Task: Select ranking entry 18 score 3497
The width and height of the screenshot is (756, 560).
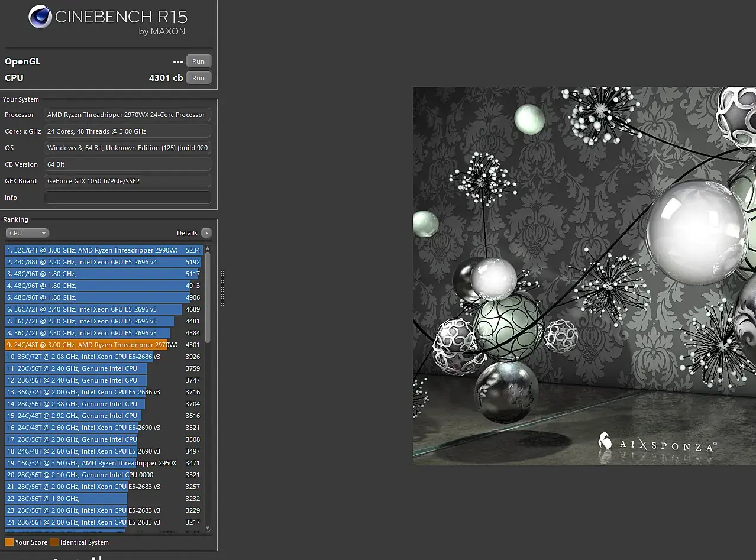Action: coord(104,451)
